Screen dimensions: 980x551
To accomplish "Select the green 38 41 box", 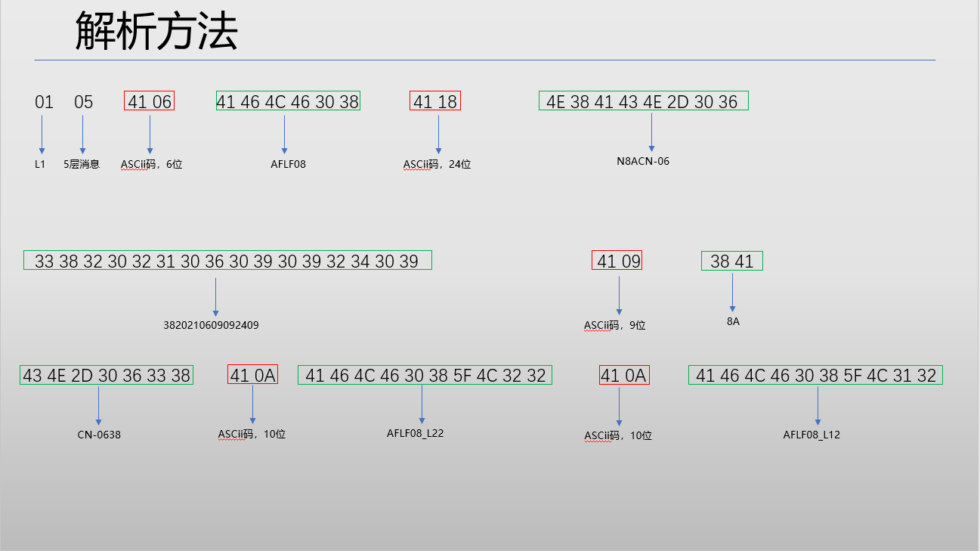I will click(x=731, y=260).
